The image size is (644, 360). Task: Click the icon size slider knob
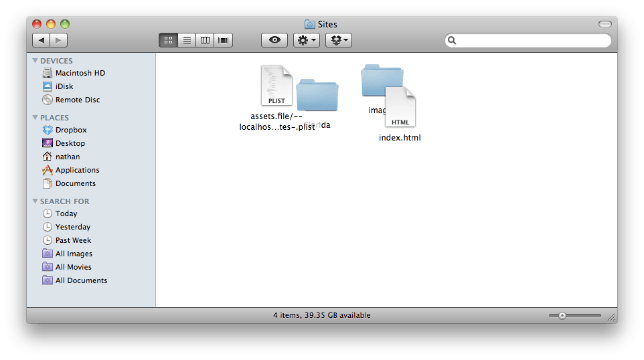pos(562,316)
